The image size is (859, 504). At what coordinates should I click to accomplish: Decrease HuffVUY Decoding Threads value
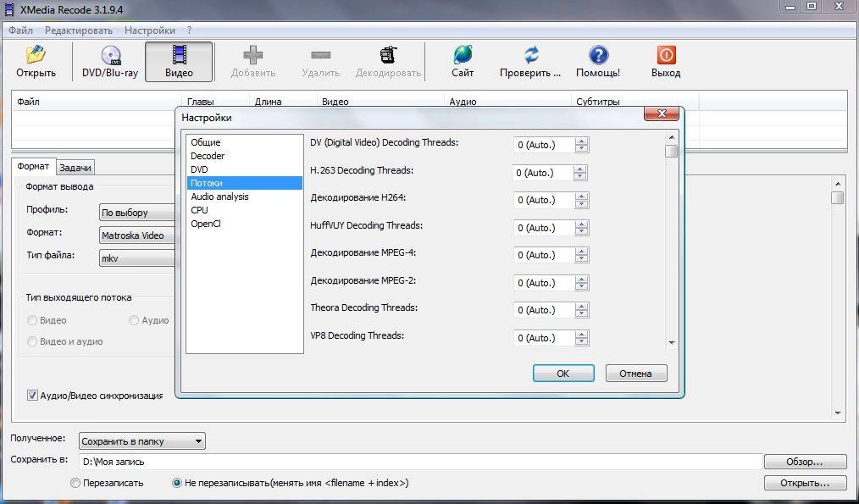[581, 232]
